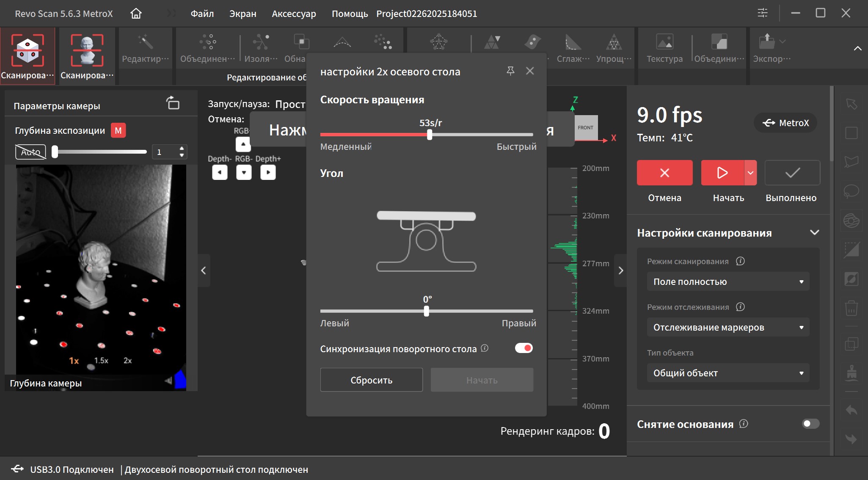Pin the turntable settings dialog
Viewport: 868px width, 480px height.
click(x=510, y=71)
